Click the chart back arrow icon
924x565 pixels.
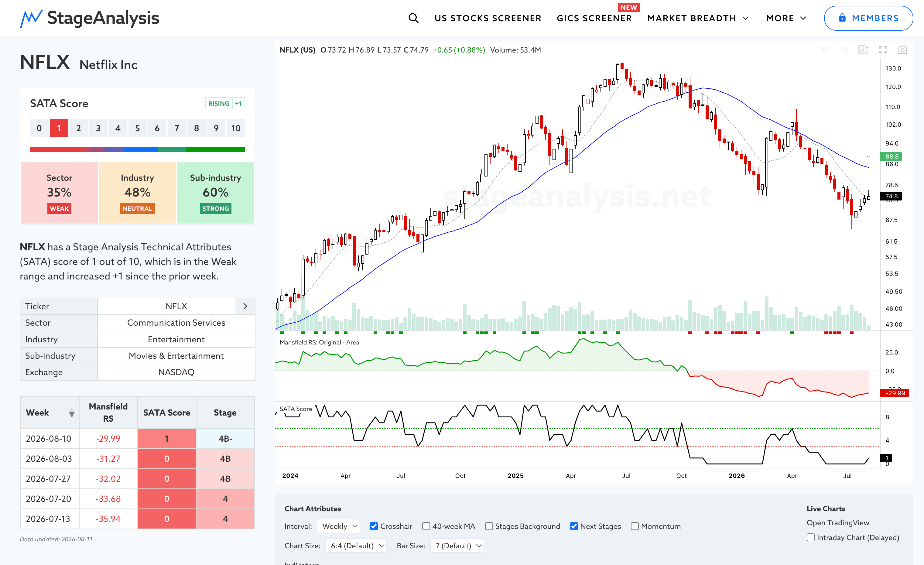pyautogui.click(x=825, y=50)
